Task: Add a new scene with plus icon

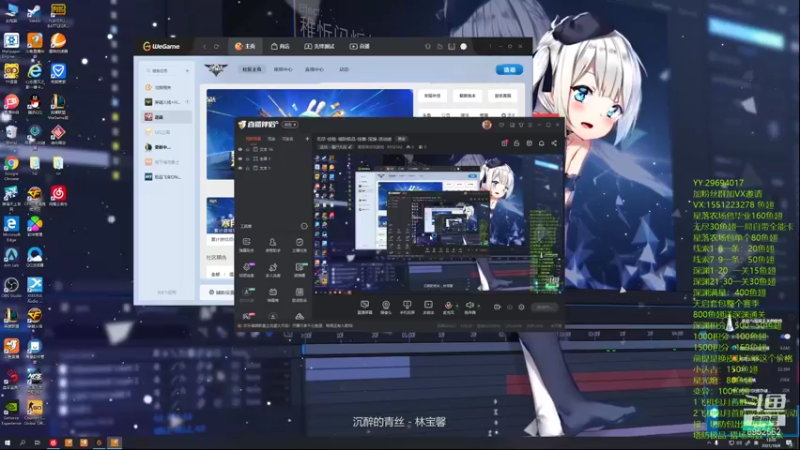Action: 307,139
